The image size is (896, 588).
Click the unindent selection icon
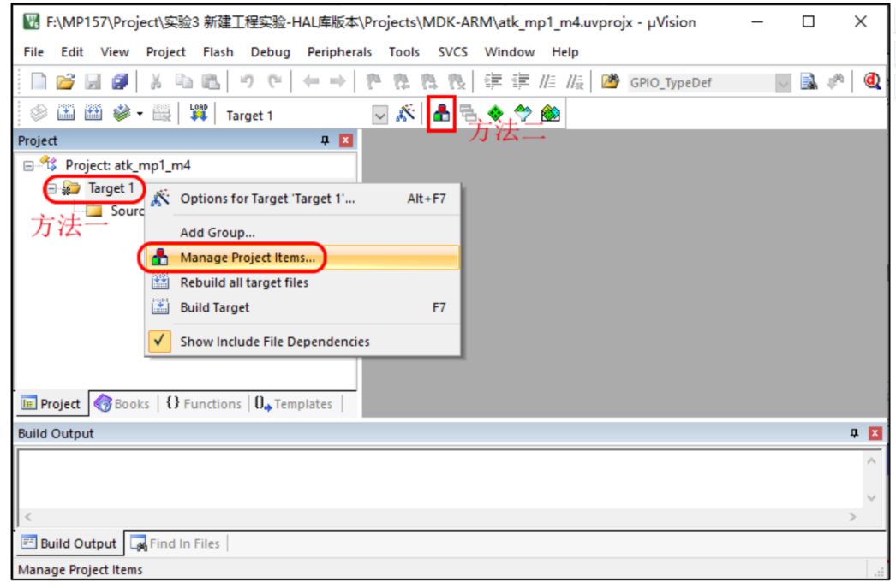pos(520,81)
